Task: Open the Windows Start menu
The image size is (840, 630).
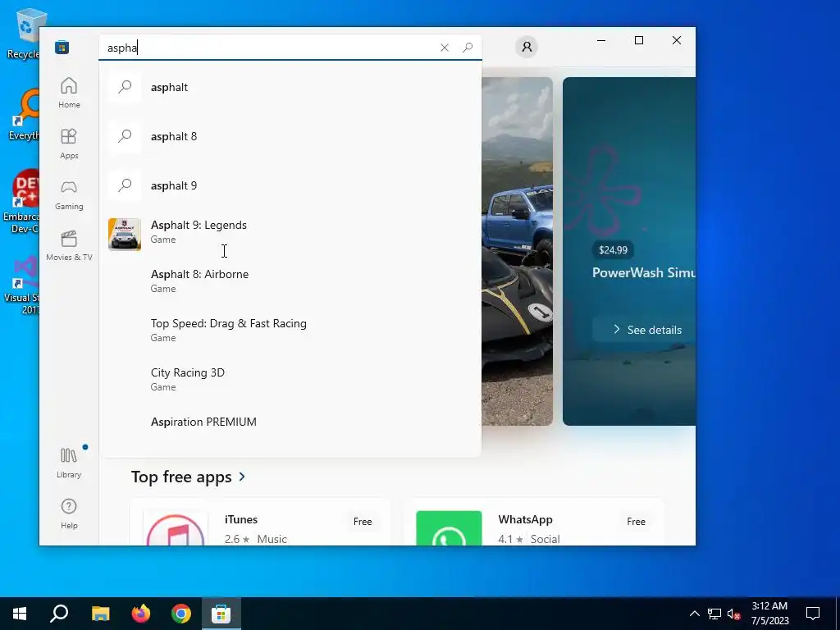Action: [20, 614]
